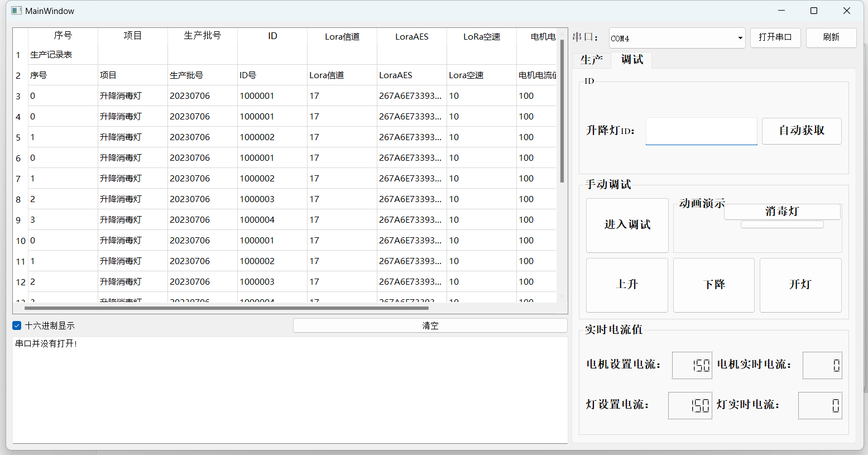Click the 打开串口 button

click(775, 37)
